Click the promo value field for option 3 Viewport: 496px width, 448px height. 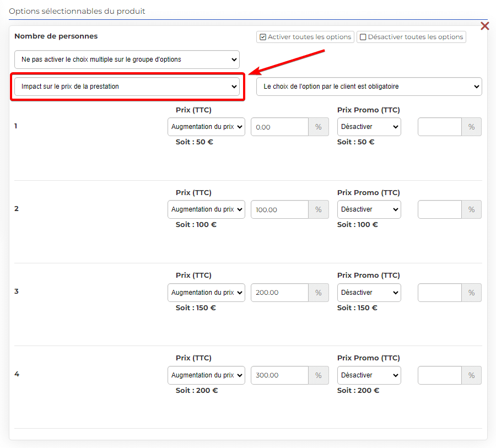pyautogui.click(x=440, y=293)
